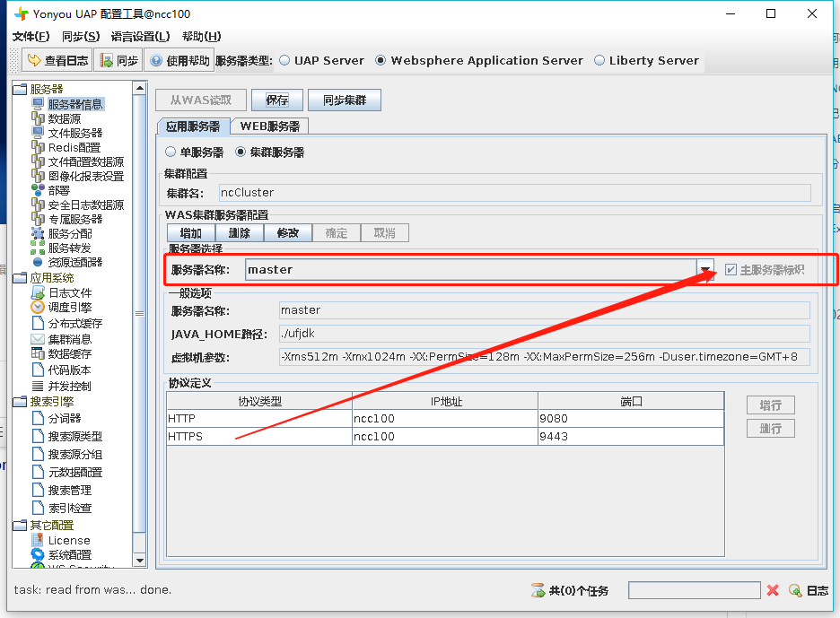840x618 pixels.
Task: Click the JAVA_HOME路径 field
Action: point(544,334)
